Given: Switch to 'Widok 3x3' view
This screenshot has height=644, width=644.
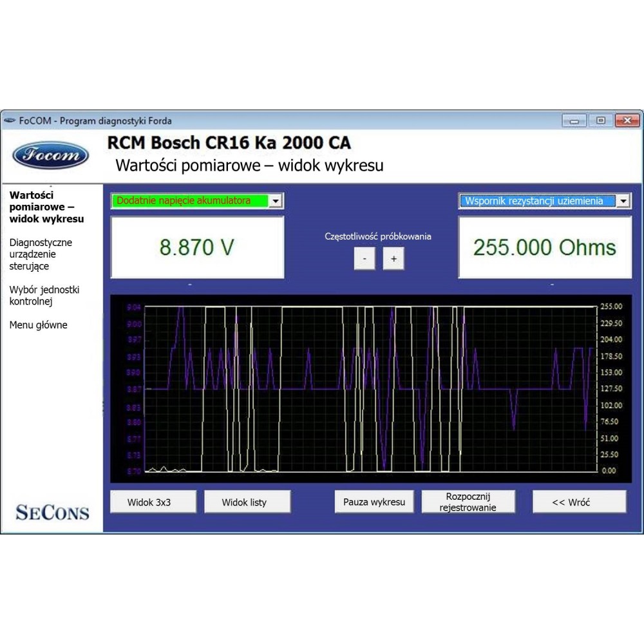Looking at the screenshot, I should click(x=153, y=502).
